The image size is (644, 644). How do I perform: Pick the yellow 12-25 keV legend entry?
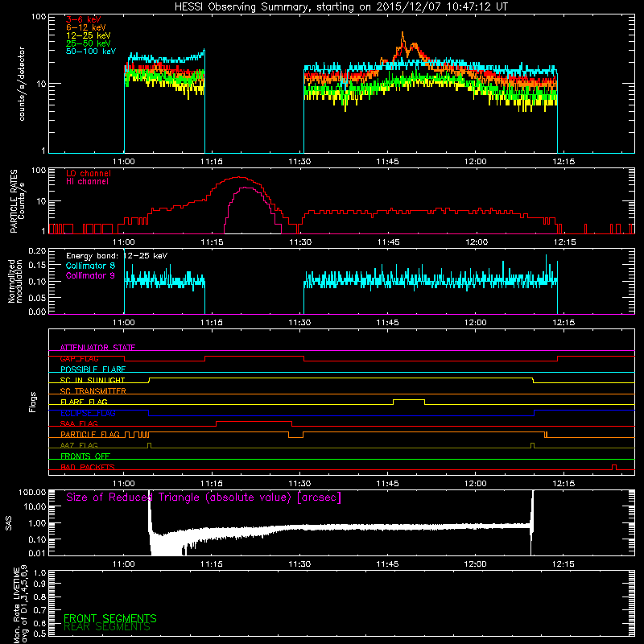[89, 35]
